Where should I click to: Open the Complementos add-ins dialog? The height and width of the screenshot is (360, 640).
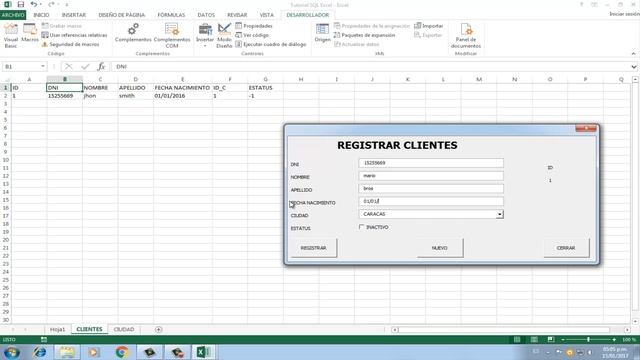click(133, 33)
